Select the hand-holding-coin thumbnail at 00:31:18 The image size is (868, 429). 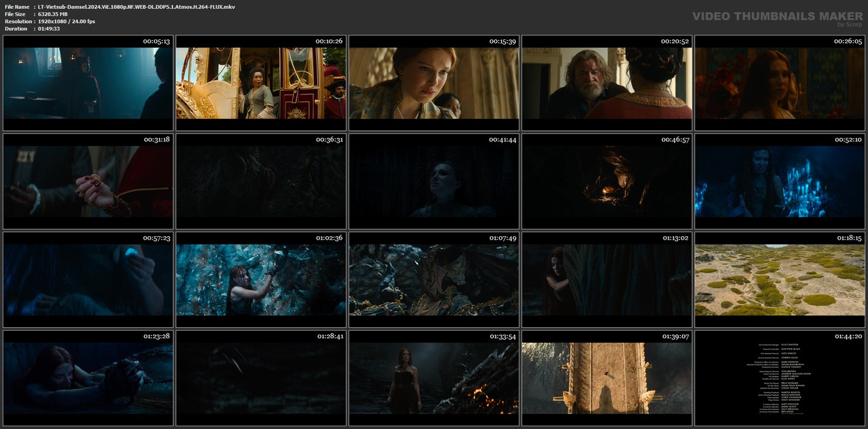pos(88,181)
